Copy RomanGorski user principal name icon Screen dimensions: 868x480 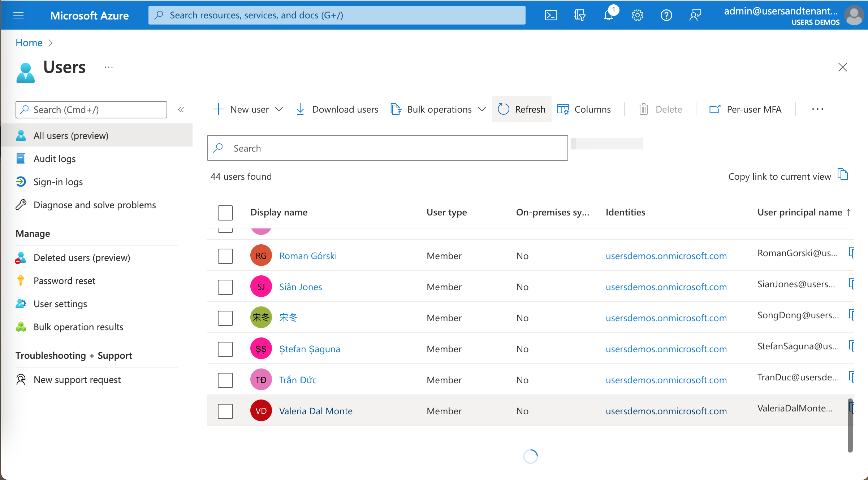point(852,252)
